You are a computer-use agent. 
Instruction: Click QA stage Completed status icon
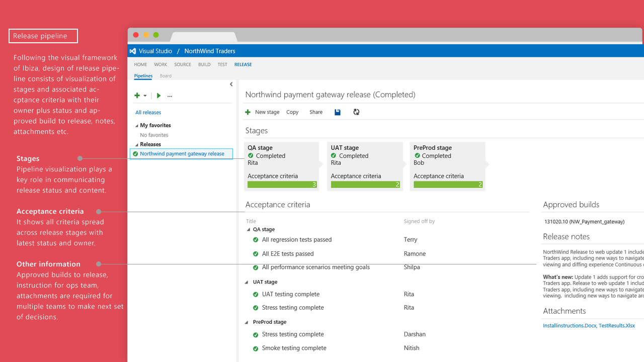pos(251,156)
